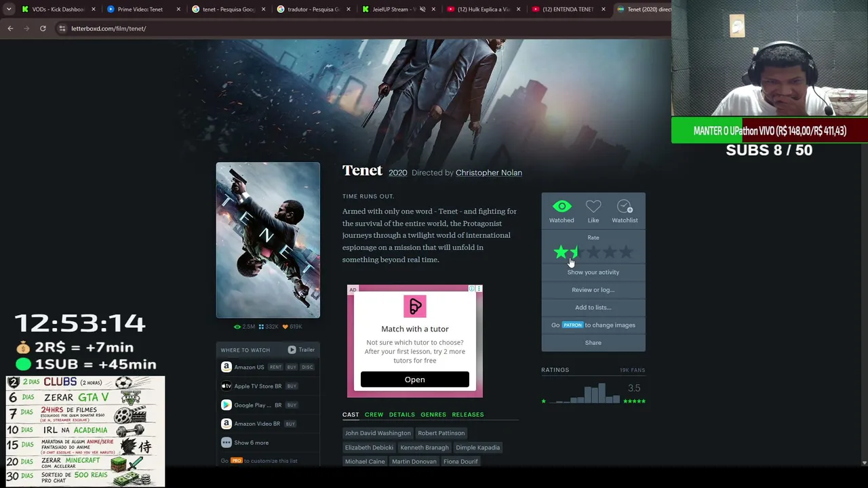Set rating to five stars
Image resolution: width=868 pixels, height=488 pixels.
(x=626, y=253)
